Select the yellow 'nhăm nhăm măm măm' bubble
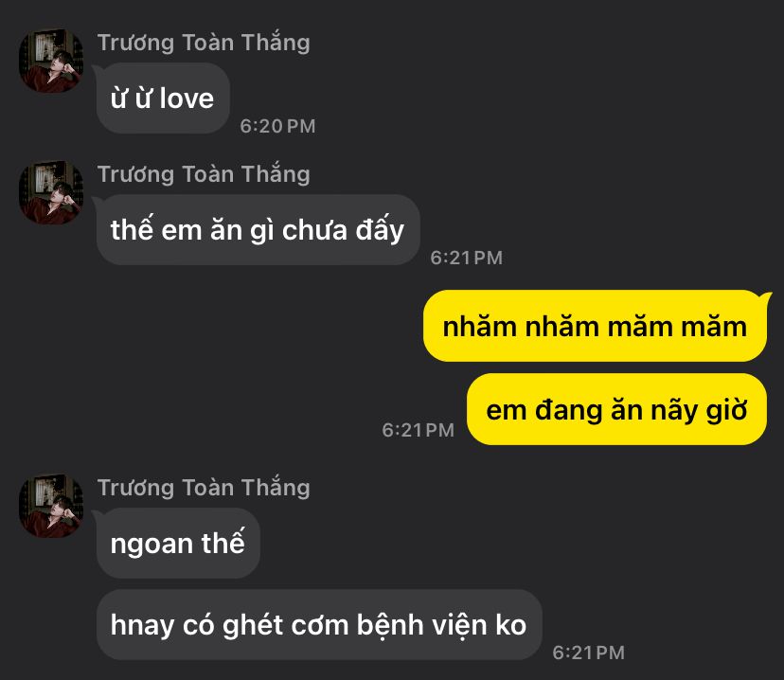784x680 pixels. point(595,326)
